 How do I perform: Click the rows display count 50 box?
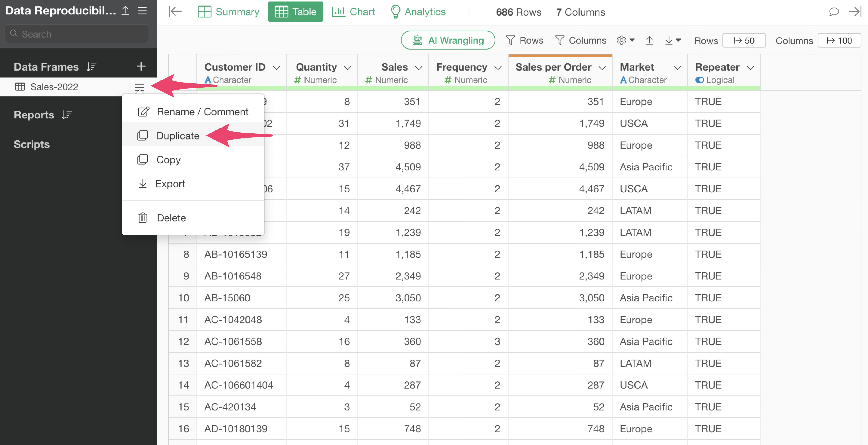pos(744,40)
